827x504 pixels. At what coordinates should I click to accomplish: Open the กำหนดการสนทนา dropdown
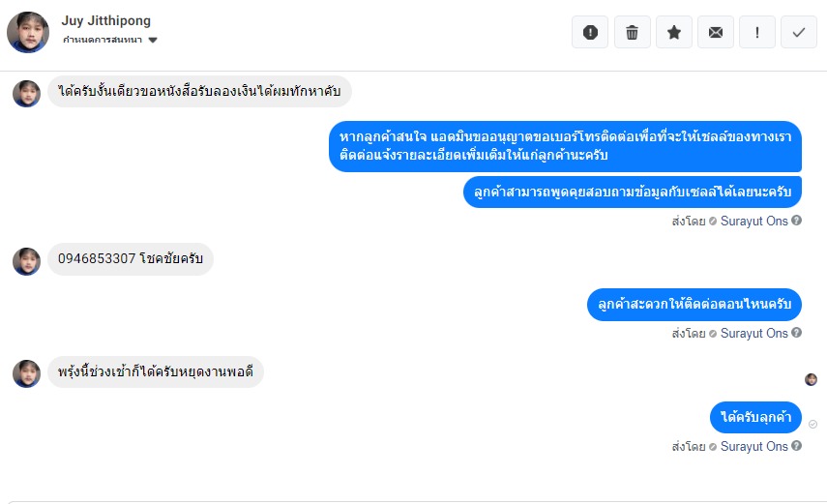coord(109,40)
